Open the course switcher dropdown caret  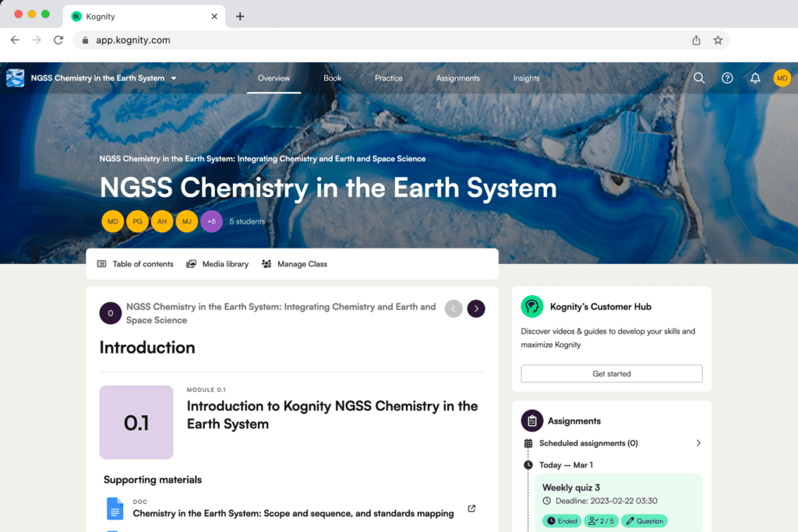(x=173, y=78)
